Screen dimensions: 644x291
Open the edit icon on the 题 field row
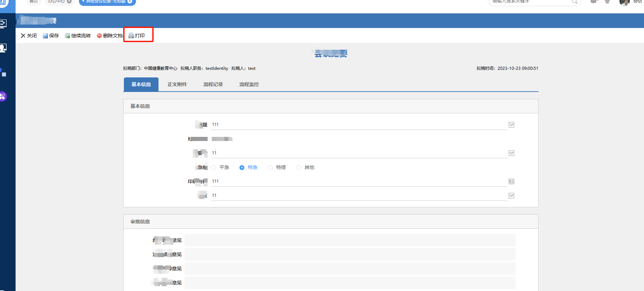[x=511, y=125]
